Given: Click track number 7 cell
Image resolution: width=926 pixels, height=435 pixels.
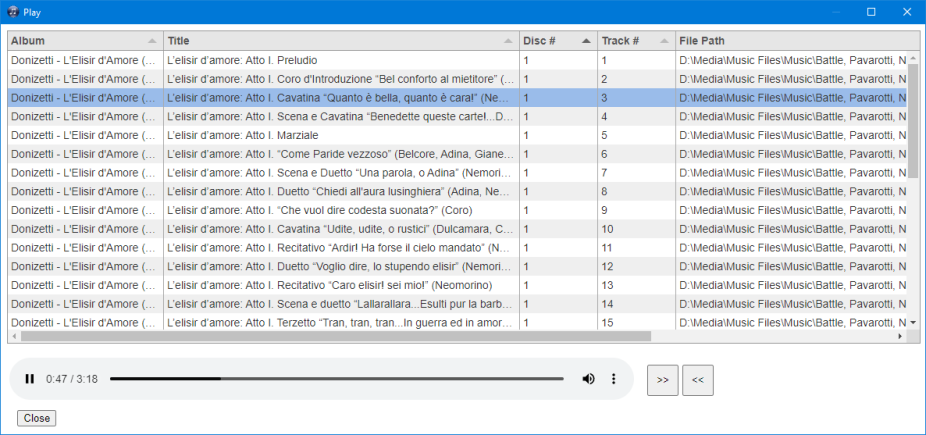Looking at the screenshot, I should (636, 173).
